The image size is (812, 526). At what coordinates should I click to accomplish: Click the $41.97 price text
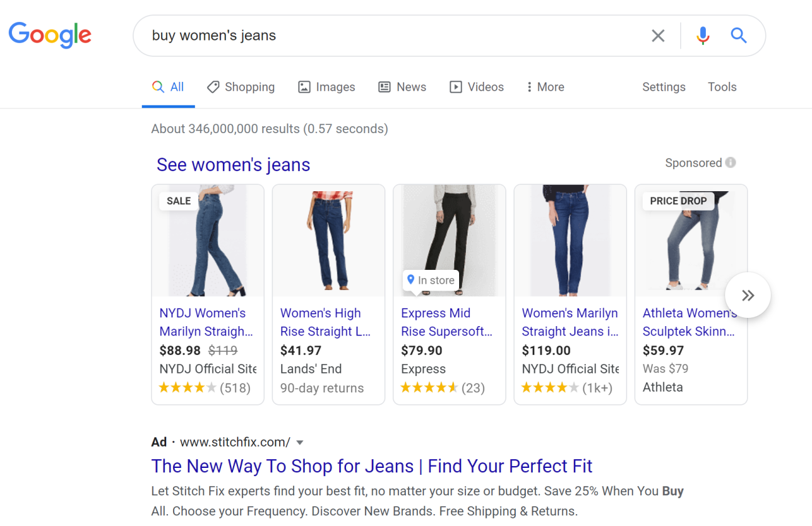pyautogui.click(x=301, y=350)
